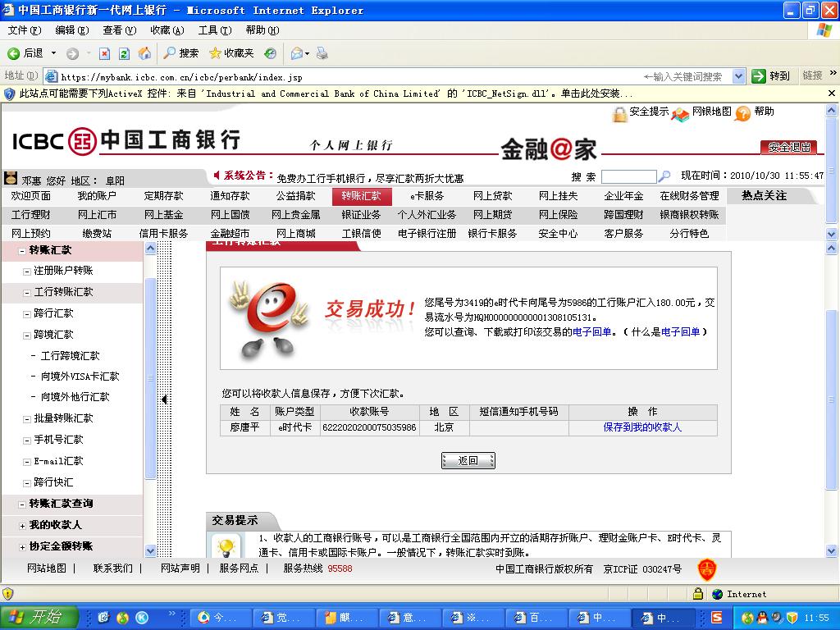The image size is (840, 630).
Task: Click the Refresh page icon
Action: [x=124, y=53]
